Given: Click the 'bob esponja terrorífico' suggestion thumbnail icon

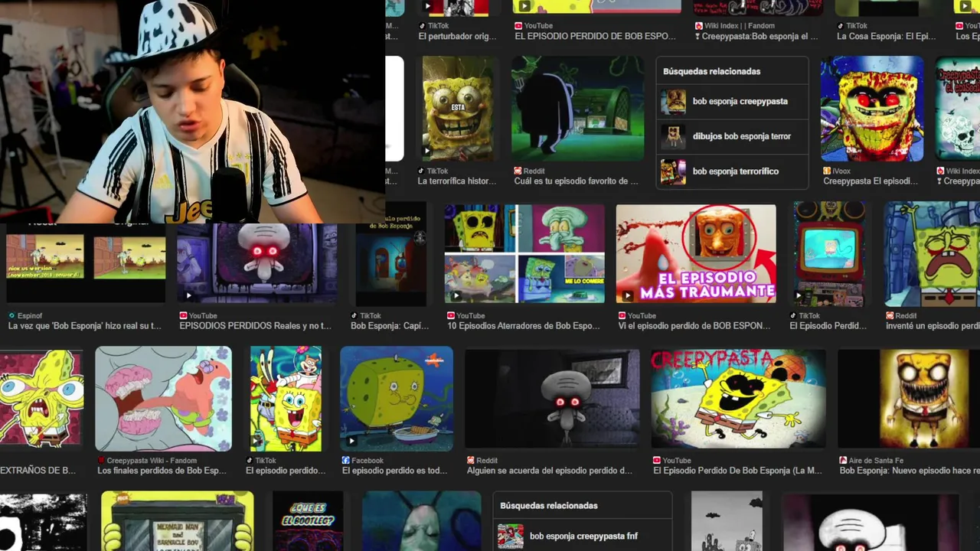Looking at the screenshot, I should tap(674, 171).
